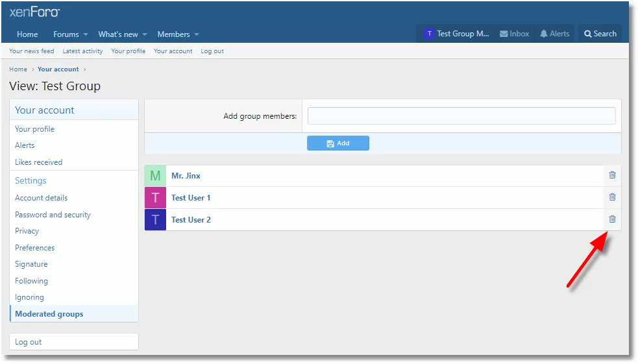Click trash icon for Test User 2
Screen dimensions: 638x364
(x=611, y=219)
